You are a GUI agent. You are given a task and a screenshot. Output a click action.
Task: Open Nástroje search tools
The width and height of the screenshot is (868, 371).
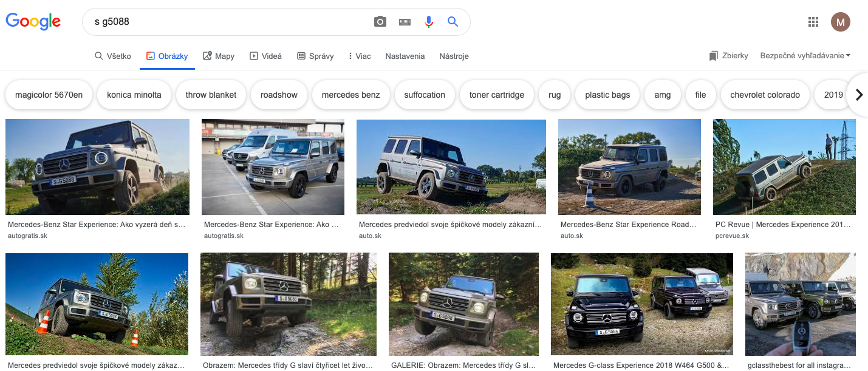[454, 56]
